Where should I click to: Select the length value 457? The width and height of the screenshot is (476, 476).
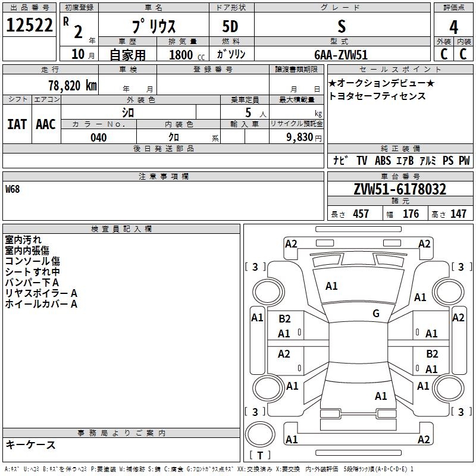(x=361, y=214)
